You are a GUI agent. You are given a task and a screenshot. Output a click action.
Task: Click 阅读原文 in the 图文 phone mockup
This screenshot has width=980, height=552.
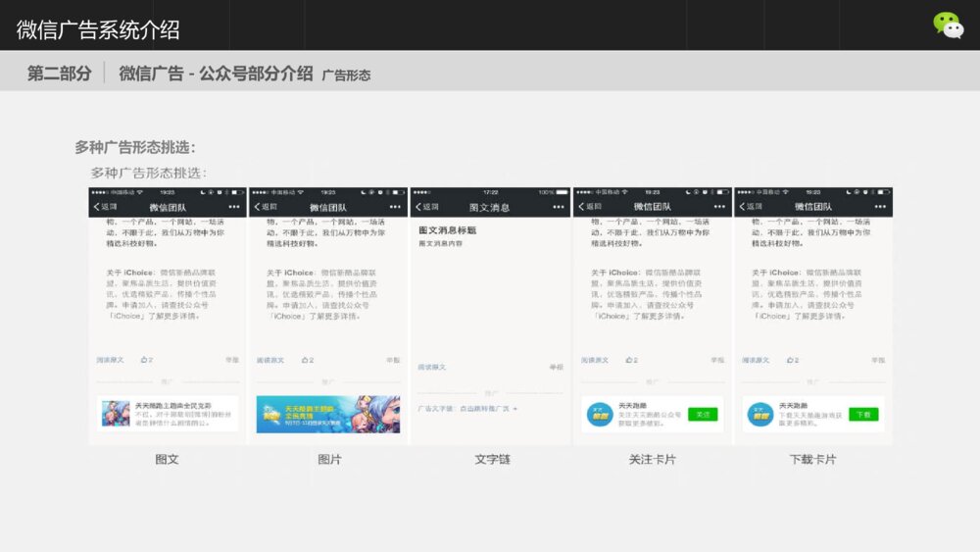[110, 360]
